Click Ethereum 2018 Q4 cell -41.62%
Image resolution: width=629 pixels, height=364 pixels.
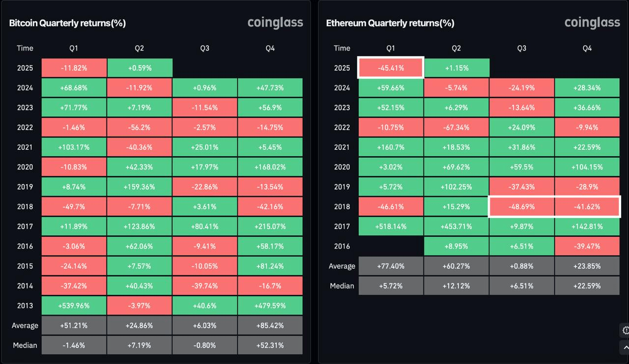(x=587, y=207)
